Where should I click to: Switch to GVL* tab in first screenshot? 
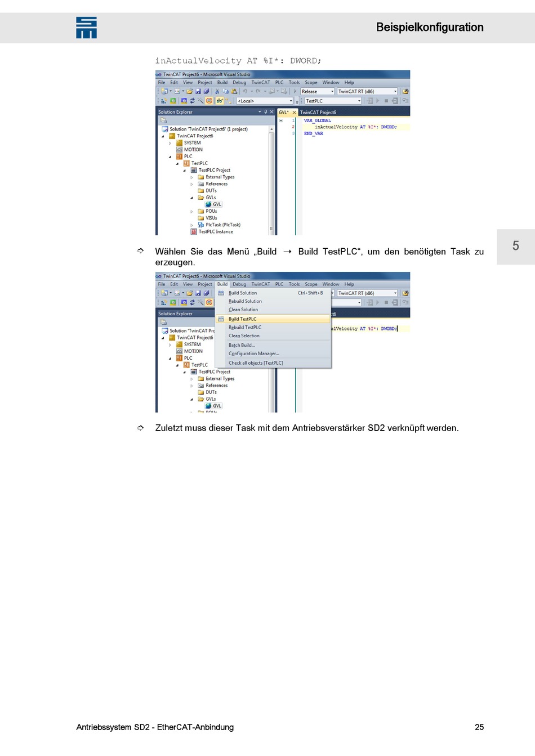click(284, 113)
